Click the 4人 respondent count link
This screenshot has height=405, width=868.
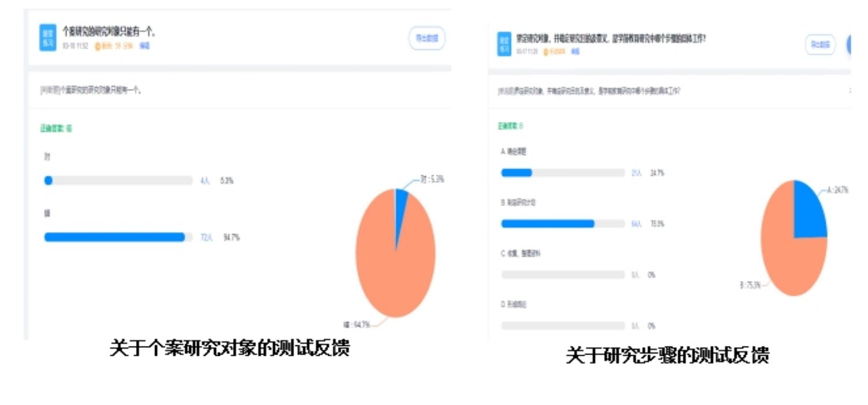(205, 181)
